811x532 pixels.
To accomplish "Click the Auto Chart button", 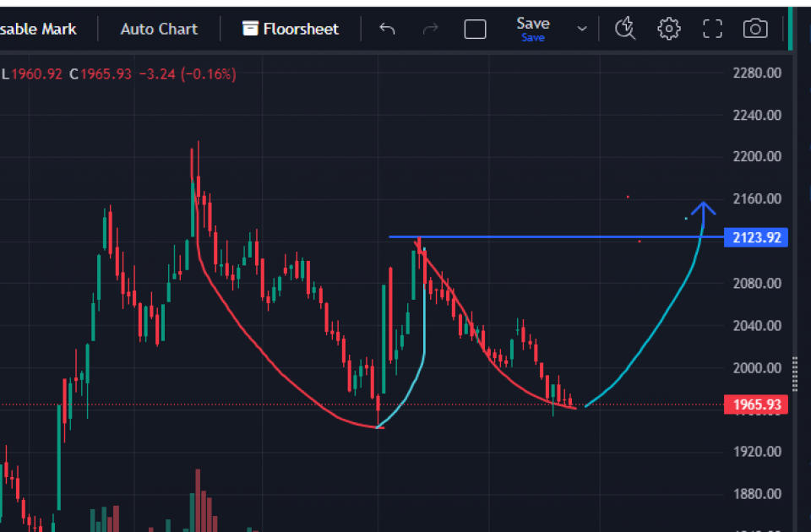I will [x=159, y=29].
